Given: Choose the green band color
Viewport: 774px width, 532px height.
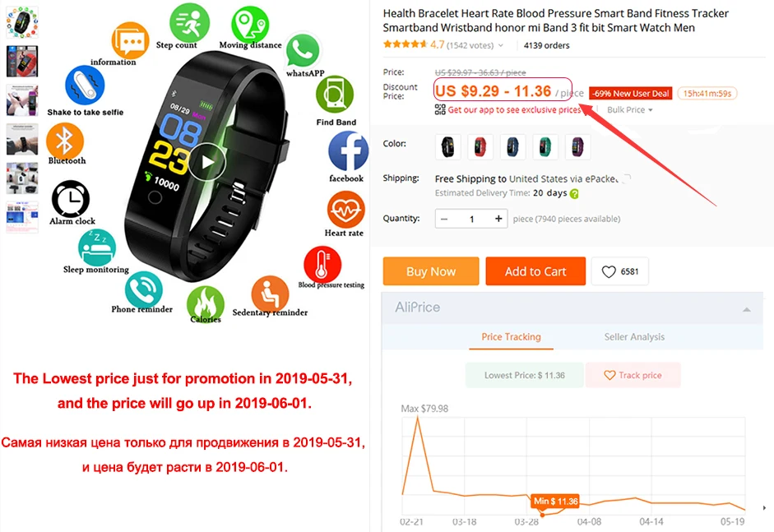Looking at the screenshot, I should 545,146.
